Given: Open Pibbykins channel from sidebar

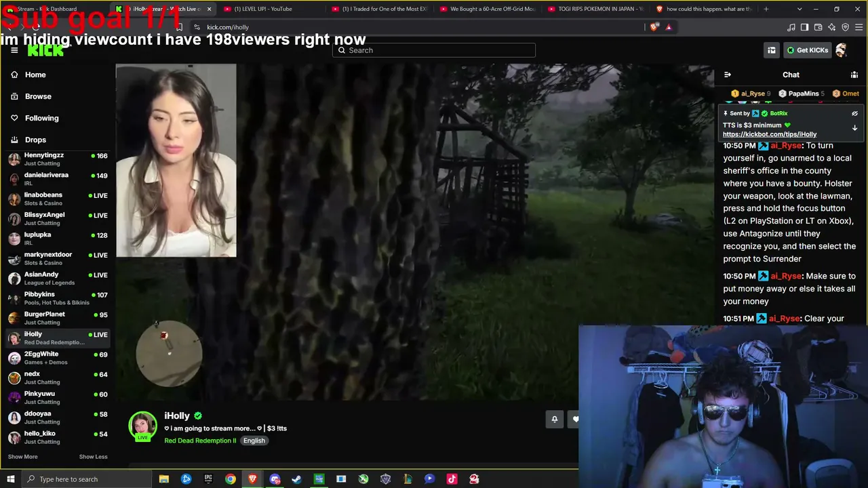Looking at the screenshot, I should pos(58,298).
